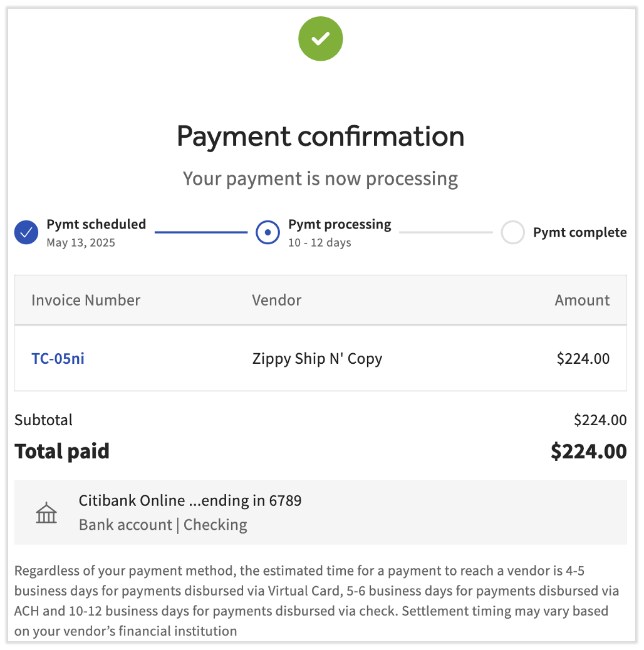The height and width of the screenshot is (650, 644).
Task: Open invoice TC-05ni link
Action: click(58, 359)
